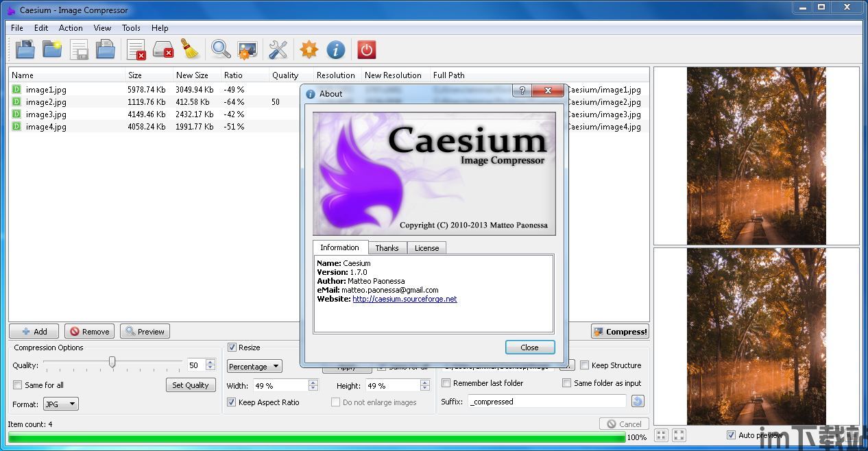This screenshot has width=868, height=451.
Task: Open the Action menu
Action: [x=71, y=28]
